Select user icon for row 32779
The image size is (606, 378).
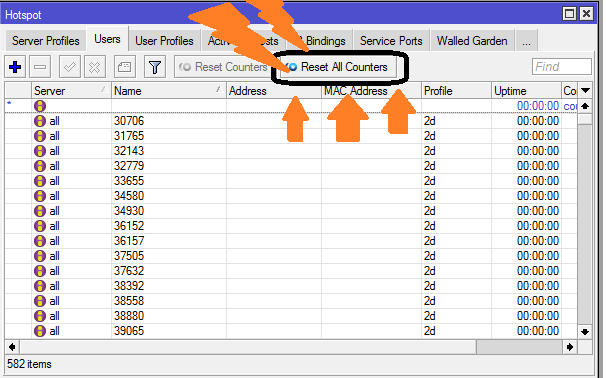(40, 166)
